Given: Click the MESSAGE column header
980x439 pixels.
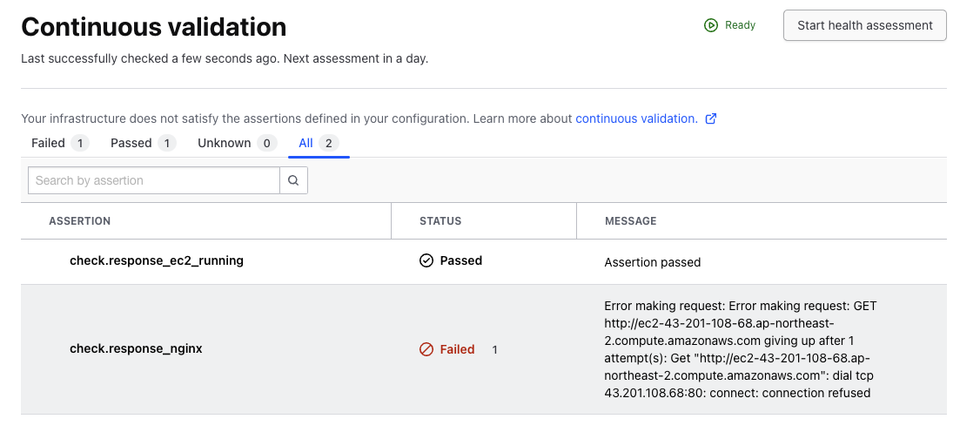Looking at the screenshot, I should pyautogui.click(x=631, y=221).
